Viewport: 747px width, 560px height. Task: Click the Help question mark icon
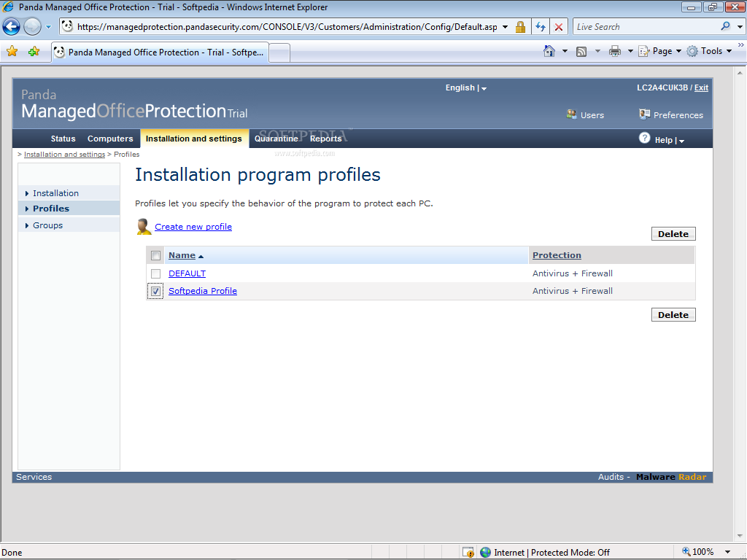coord(645,138)
